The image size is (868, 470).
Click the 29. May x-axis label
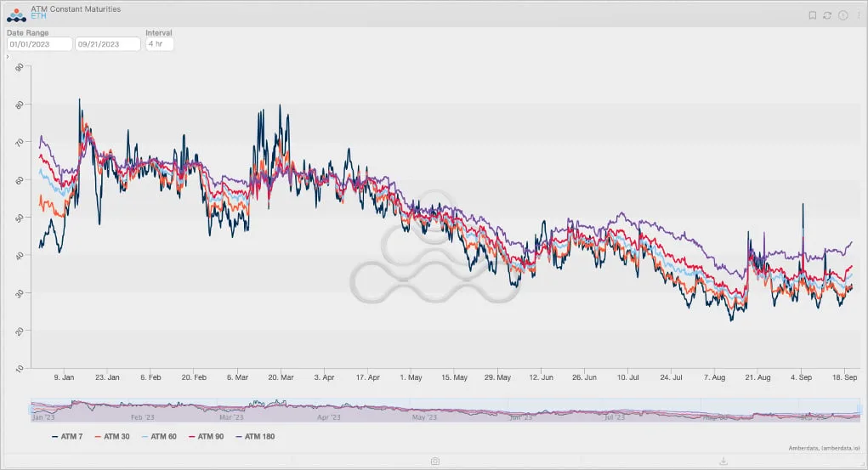coord(497,377)
